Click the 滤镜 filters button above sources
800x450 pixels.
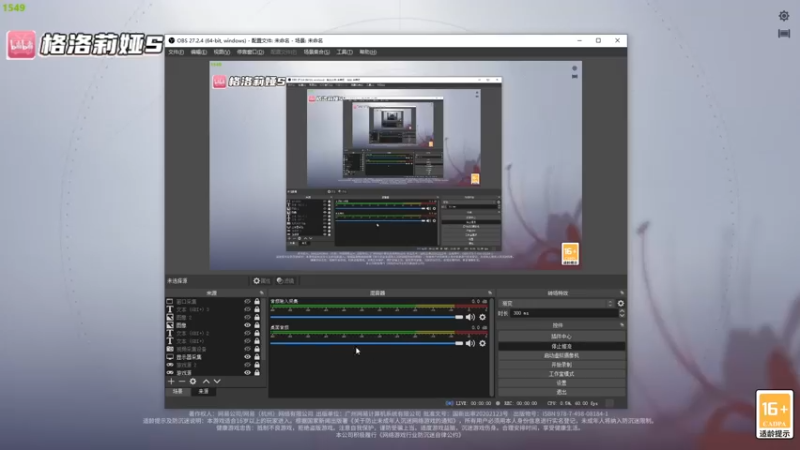(285, 281)
